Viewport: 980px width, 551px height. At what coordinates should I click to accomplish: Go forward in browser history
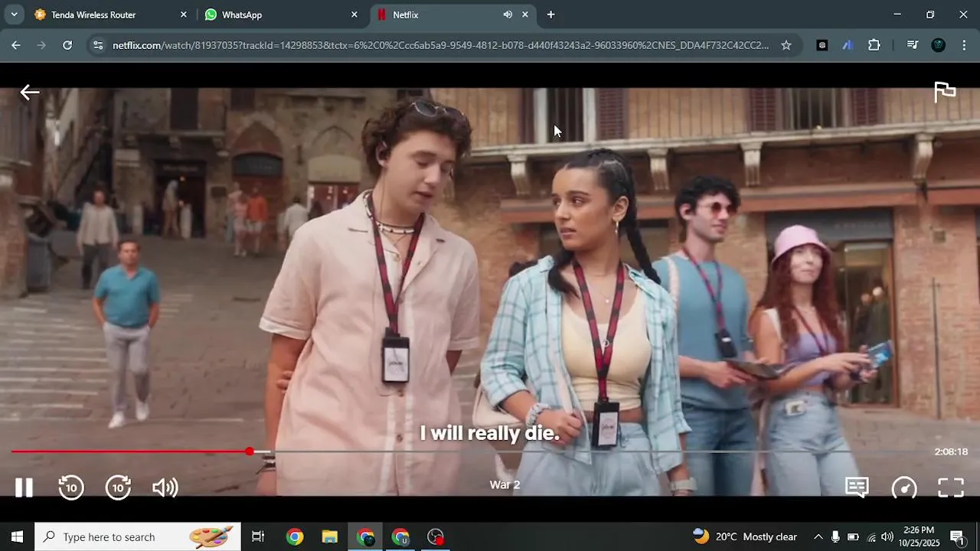coord(41,45)
